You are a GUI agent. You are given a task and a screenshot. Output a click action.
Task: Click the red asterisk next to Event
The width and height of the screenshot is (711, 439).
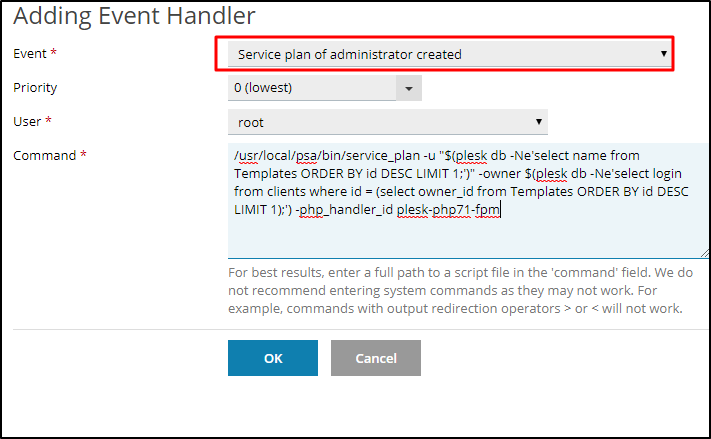[x=53, y=53]
